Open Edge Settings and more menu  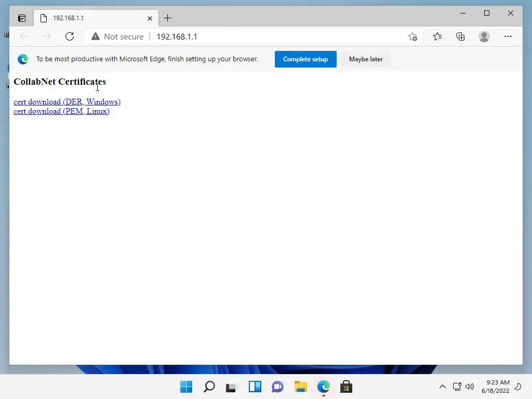pos(508,36)
